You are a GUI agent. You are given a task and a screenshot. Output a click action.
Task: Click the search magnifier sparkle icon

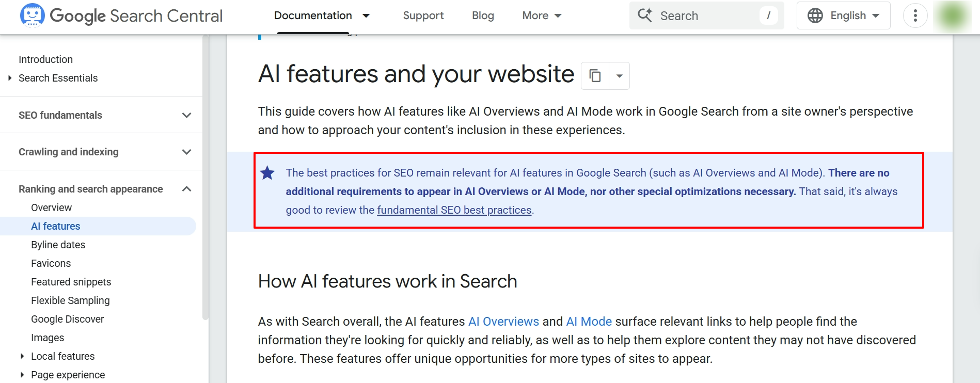point(645,15)
